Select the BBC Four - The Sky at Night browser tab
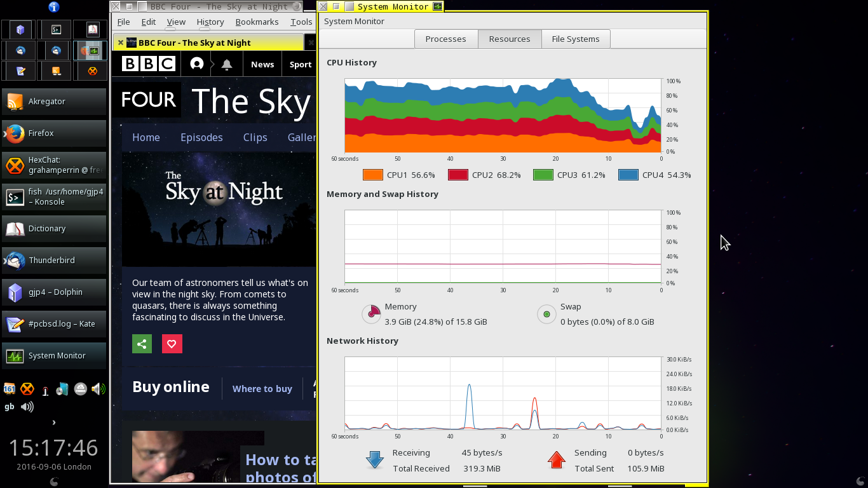Image resolution: width=868 pixels, height=488 pixels. [x=208, y=43]
